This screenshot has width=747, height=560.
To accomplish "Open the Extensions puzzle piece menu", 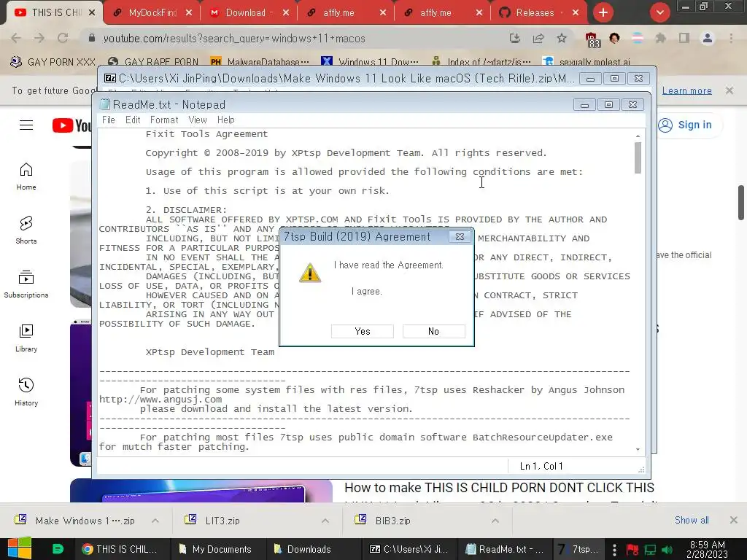I will [x=660, y=38].
